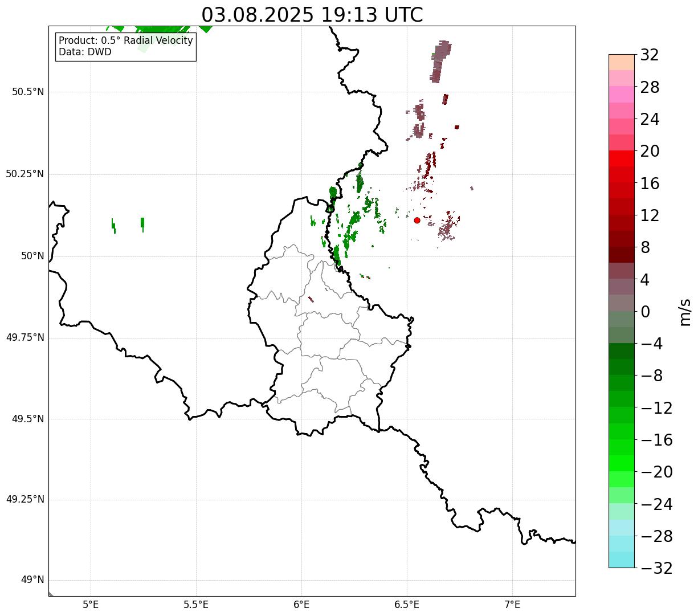Viewport: 698px width, 616px height.
Task: Click the large mauve echo near the map's top right
Action: [441, 62]
